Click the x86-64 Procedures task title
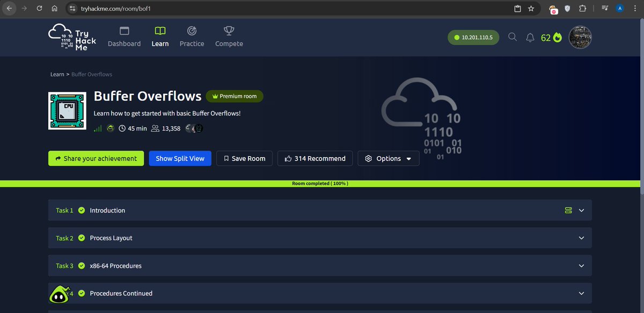Image resolution: width=644 pixels, height=313 pixels. 116,266
